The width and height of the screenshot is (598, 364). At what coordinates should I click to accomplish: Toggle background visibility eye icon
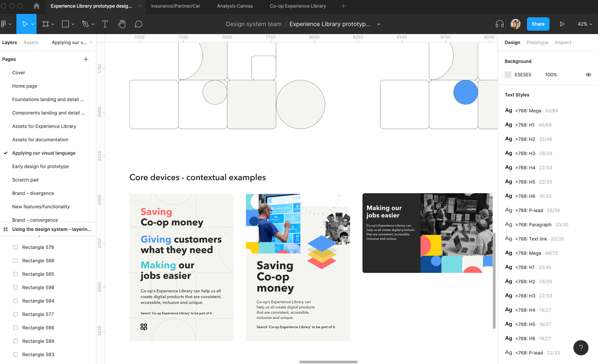[x=588, y=75]
